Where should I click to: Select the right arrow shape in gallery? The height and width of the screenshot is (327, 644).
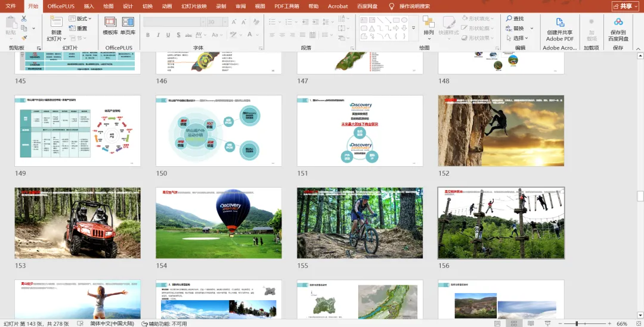[x=396, y=28]
